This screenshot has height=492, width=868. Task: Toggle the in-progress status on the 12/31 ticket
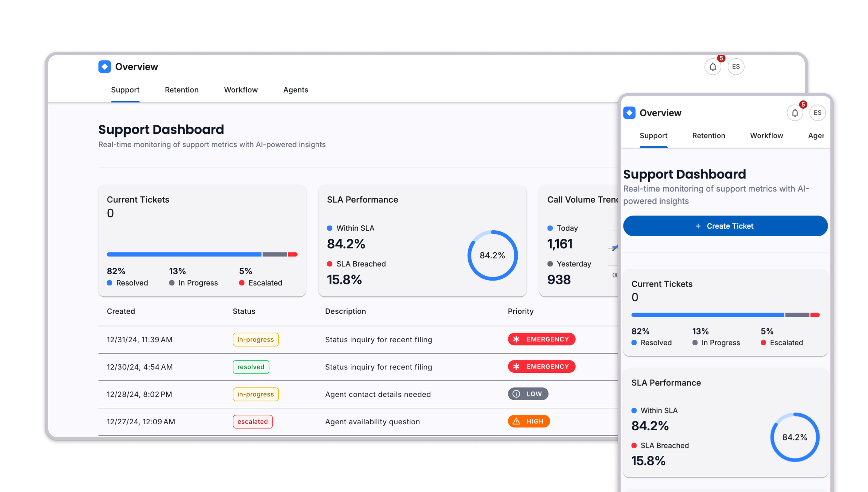pyautogui.click(x=255, y=339)
